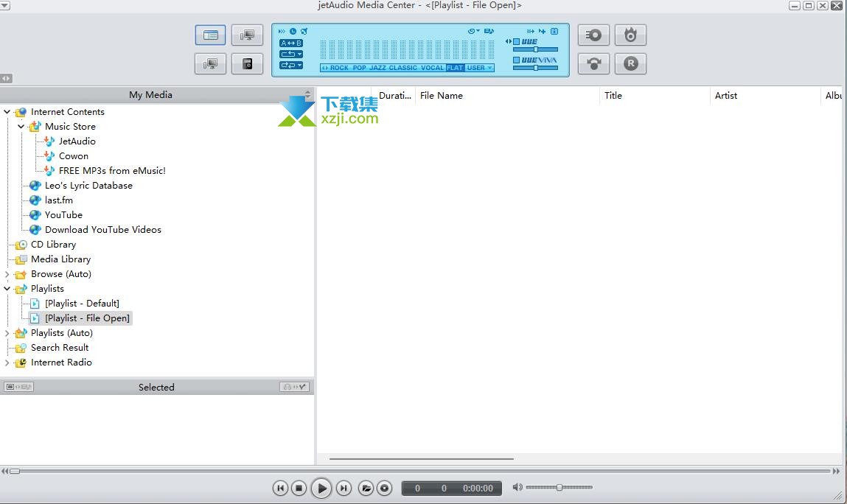Open Media Library
Viewport: 847px width, 504px height.
(x=60, y=259)
